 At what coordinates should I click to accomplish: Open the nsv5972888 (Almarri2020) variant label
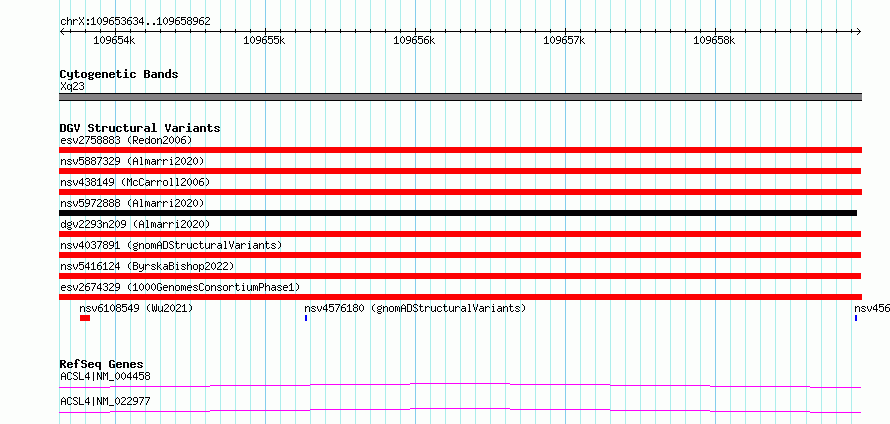tap(132, 203)
